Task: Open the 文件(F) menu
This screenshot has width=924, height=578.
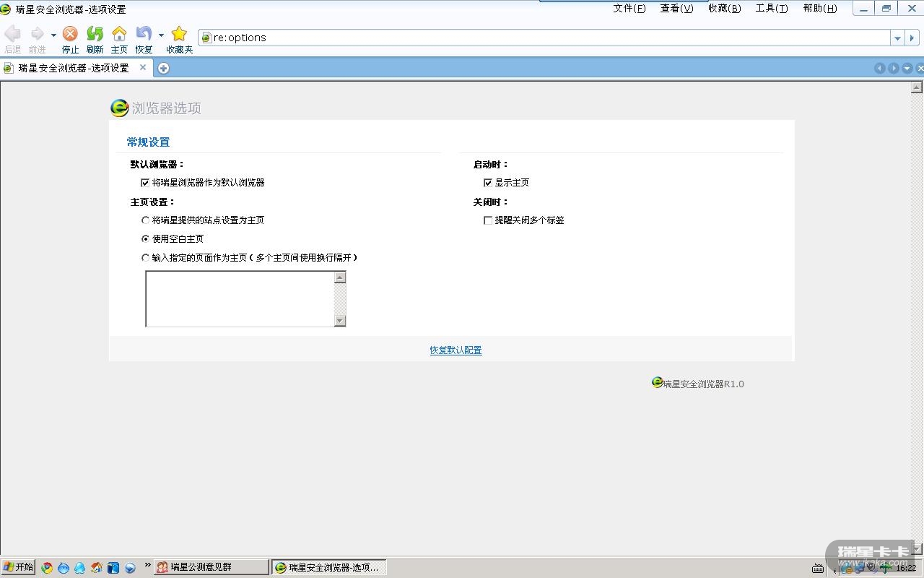Action: [629, 9]
